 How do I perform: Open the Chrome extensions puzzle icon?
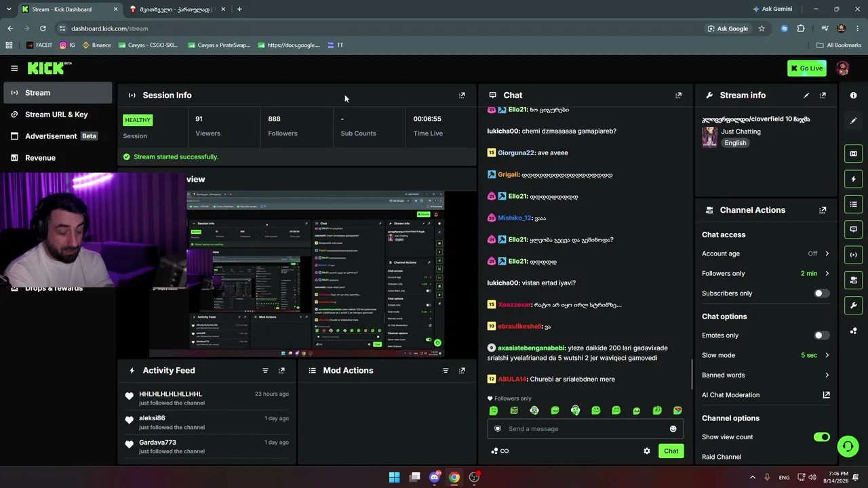801,28
